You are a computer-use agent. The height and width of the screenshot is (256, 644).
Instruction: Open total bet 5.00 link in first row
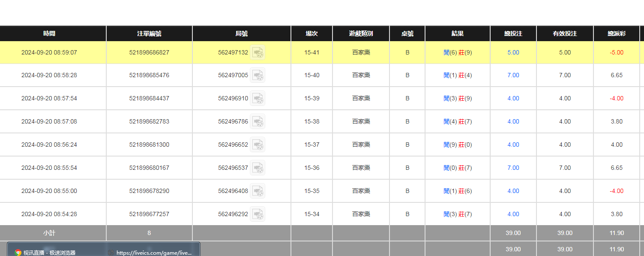pos(513,53)
